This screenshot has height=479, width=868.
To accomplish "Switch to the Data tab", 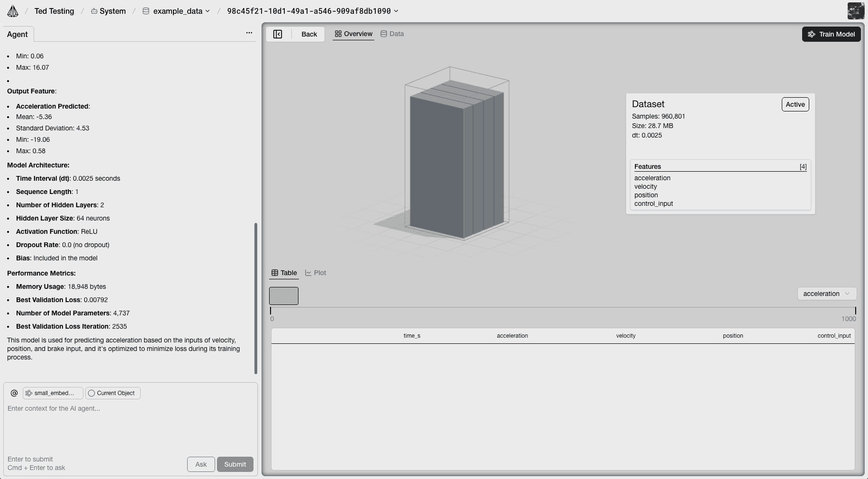I will pyautogui.click(x=396, y=34).
